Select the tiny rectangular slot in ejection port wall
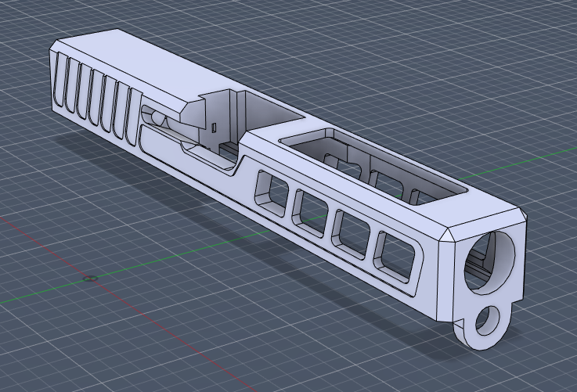The width and height of the screenshot is (577, 392). (x=213, y=126)
